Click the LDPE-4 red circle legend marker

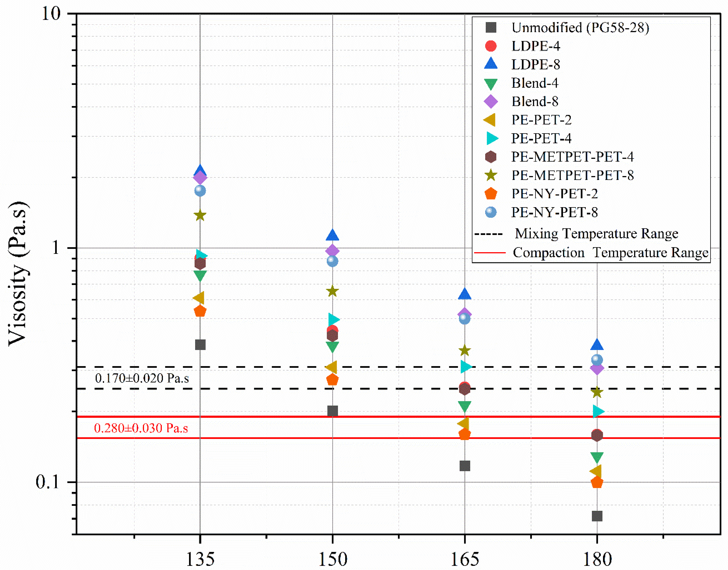click(x=491, y=46)
